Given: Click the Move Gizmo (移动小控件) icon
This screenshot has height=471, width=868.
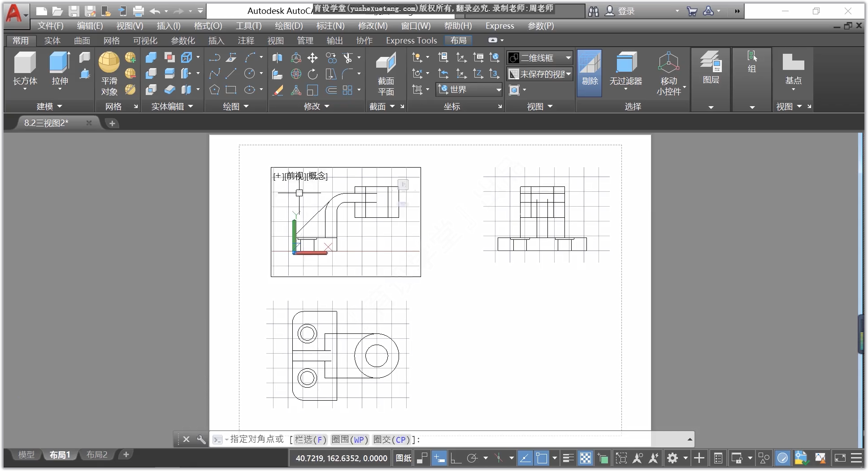Looking at the screenshot, I should tap(668, 62).
